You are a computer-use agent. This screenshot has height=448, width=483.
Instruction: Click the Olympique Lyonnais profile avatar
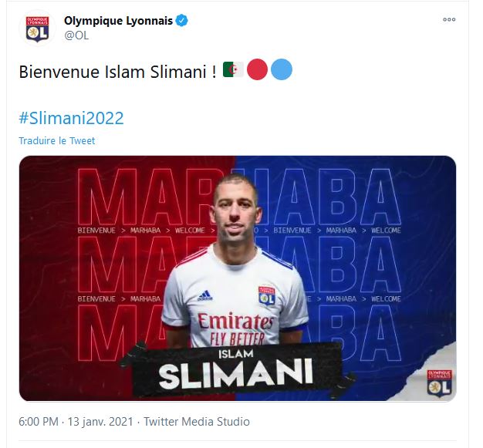pos(37,29)
